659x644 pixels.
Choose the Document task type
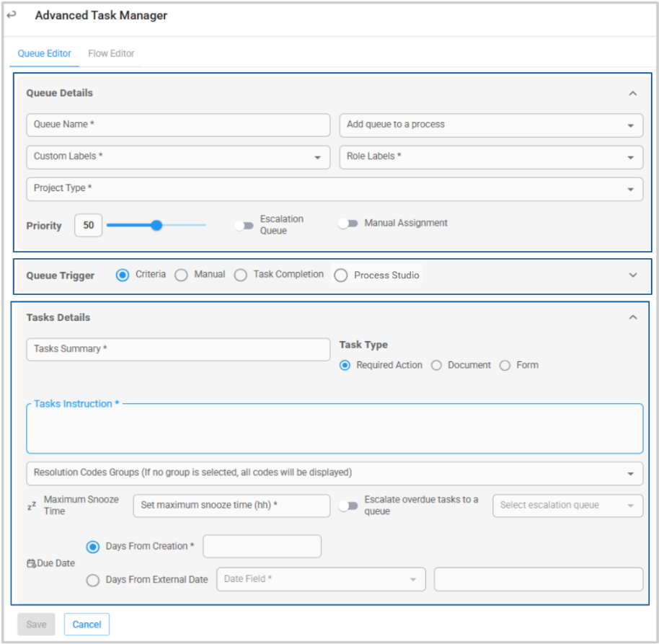[436, 366]
